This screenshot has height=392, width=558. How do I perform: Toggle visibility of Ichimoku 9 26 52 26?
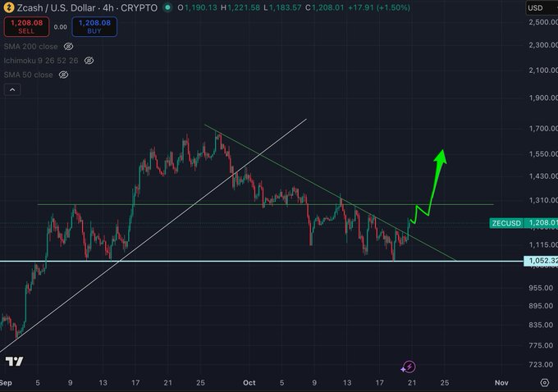(x=89, y=61)
